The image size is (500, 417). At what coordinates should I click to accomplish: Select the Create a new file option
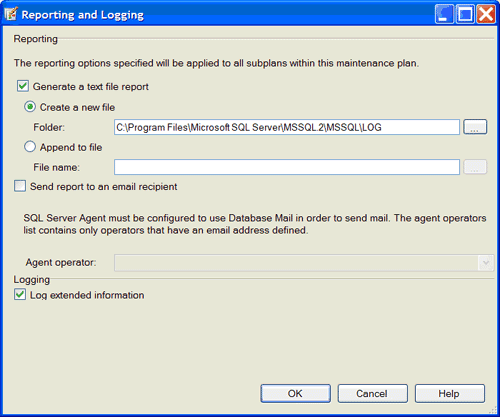pos(30,107)
